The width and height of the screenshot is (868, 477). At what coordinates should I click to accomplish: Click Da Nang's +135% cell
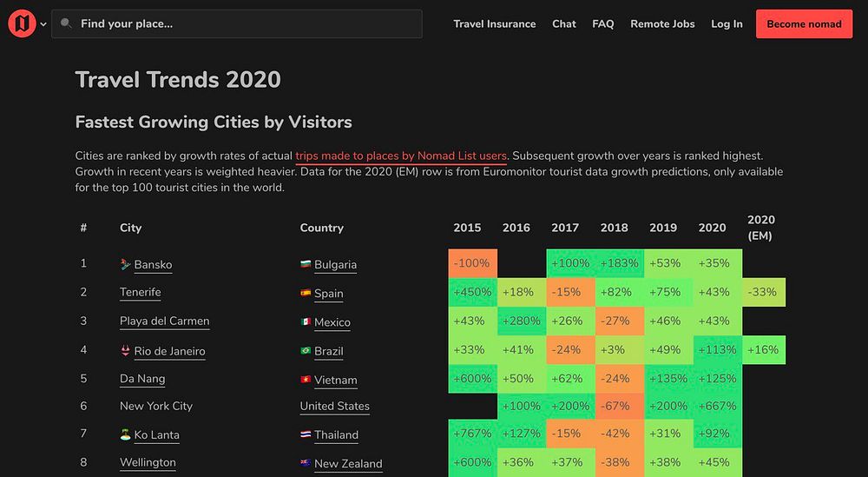[x=668, y=379]
